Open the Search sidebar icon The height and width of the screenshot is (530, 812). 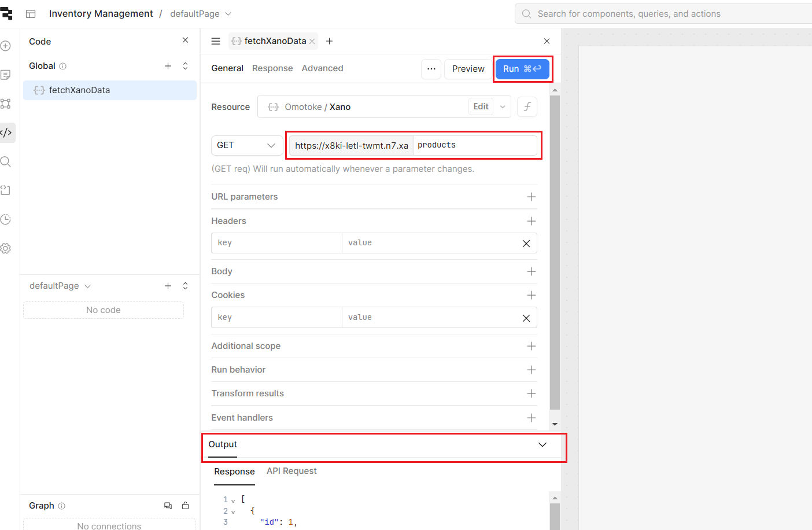6,161
